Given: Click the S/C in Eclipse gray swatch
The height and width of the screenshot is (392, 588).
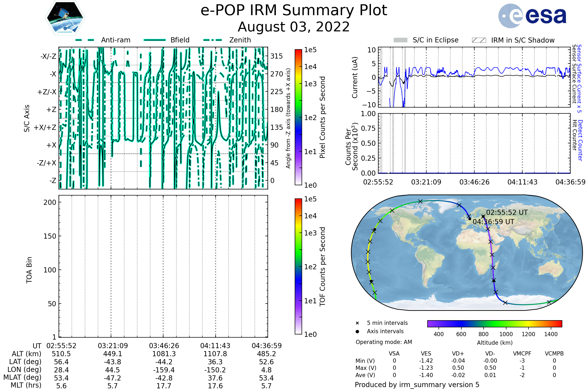Looking at the screenshot, I should tap(400, 40).
